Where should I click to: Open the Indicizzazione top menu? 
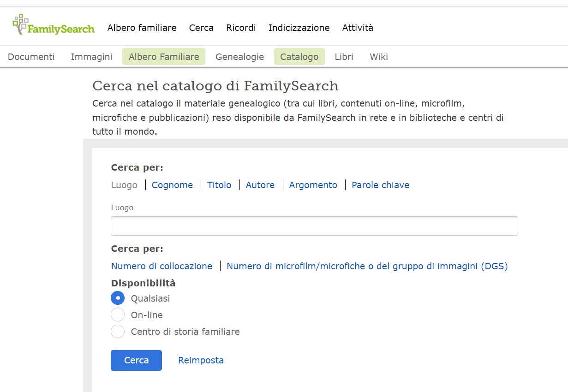(x=299, y=28)
